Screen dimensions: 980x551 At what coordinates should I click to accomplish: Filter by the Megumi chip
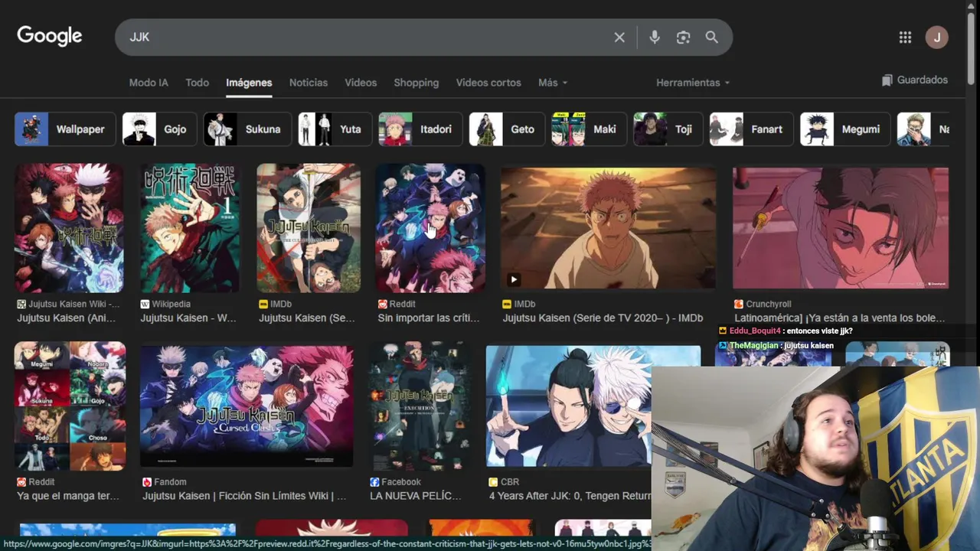pos(845,129)
